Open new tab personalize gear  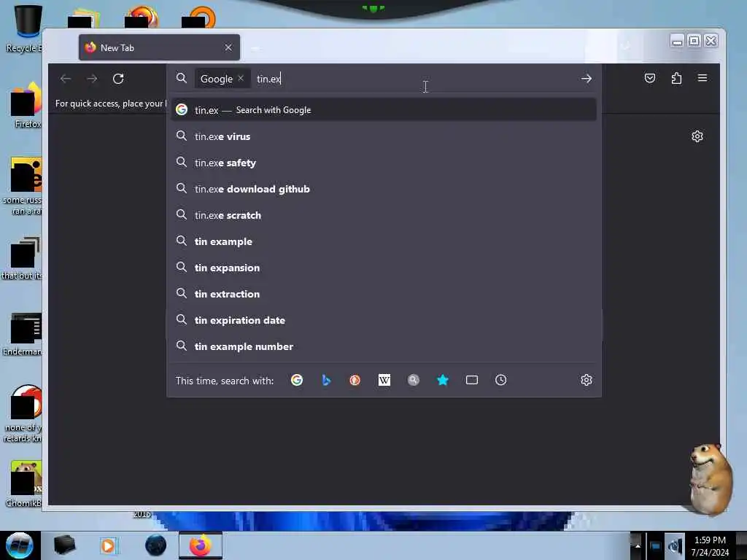pyautogui.click(x=697, y=136)
